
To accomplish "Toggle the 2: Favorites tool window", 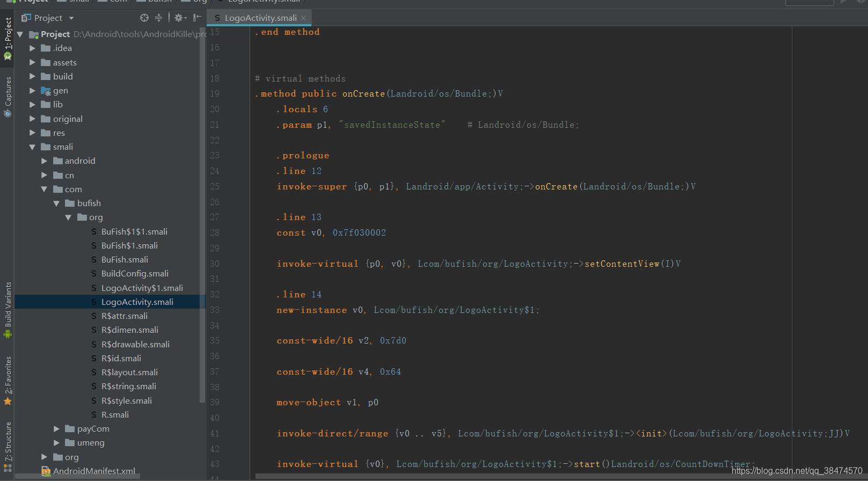I will coord(8,381).
